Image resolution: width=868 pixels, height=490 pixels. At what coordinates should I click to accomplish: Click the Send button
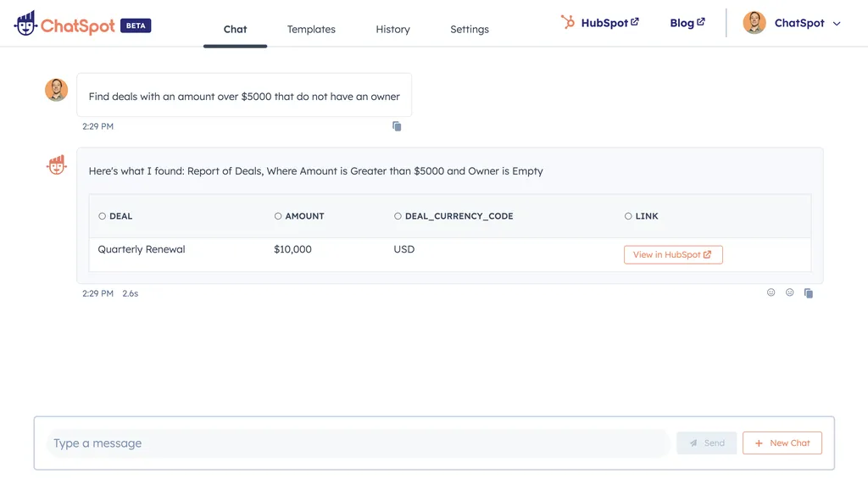706,443
